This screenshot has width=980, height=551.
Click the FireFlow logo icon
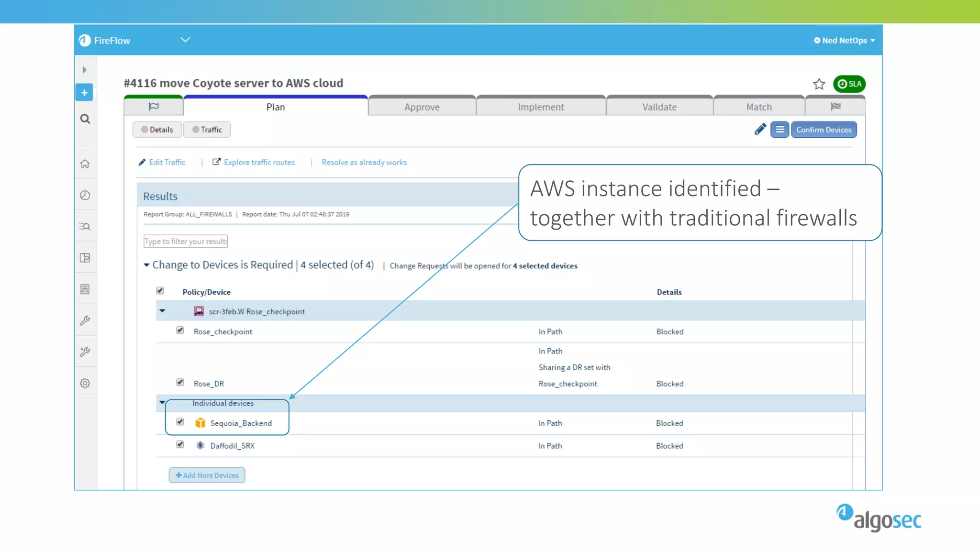85,41
